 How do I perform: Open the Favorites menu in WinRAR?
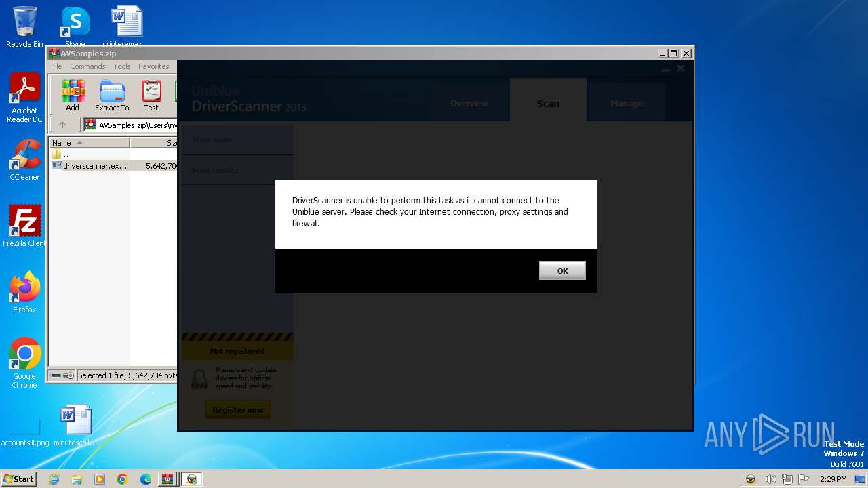(x=154, y=66)
